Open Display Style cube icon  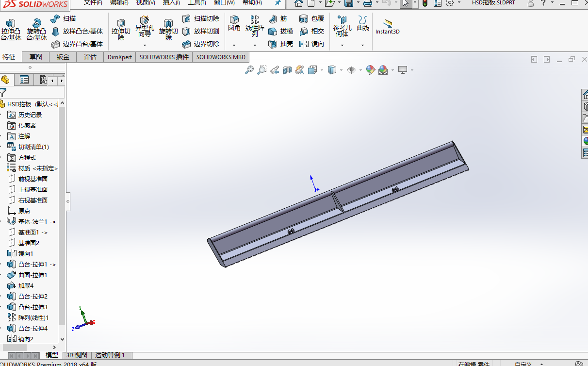pyautogui.click(x=332, y=70)
